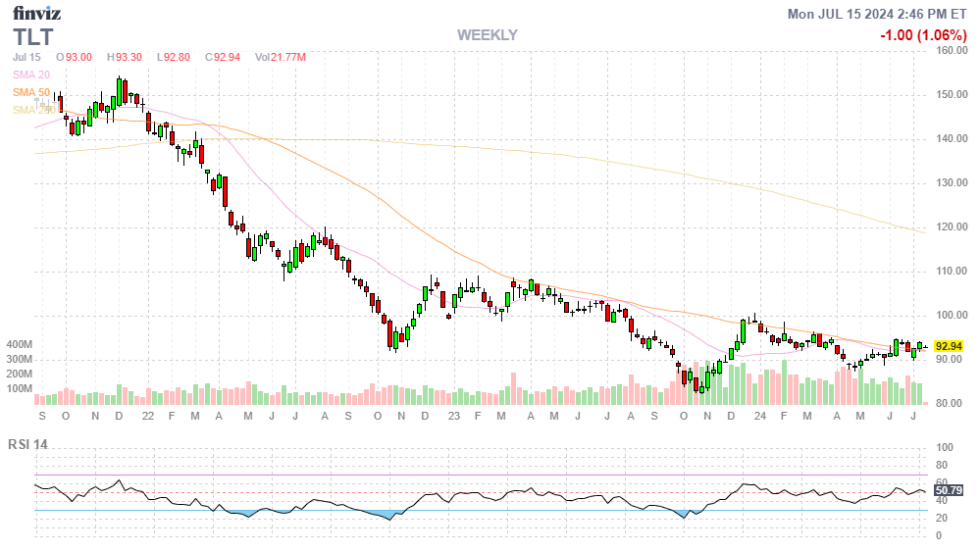Click the 50.79 RSI value tag
This screenshot has width=980, height=551.
click(x=948, y=490)
